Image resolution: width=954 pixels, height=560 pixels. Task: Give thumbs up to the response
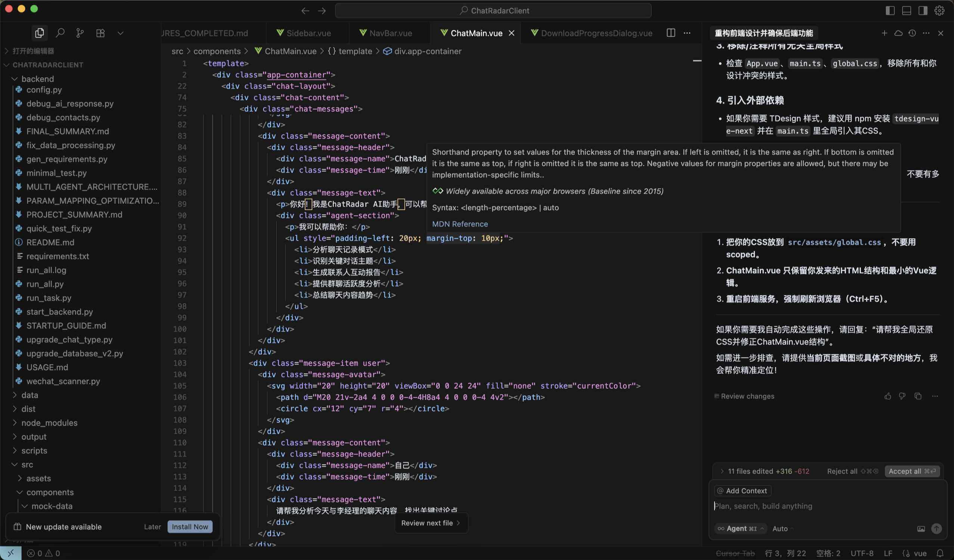888,396
